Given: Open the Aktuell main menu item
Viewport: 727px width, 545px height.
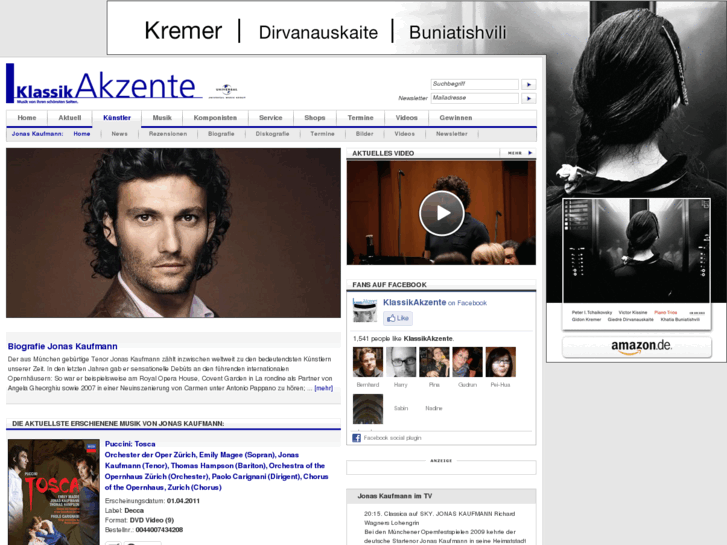Looking at the screenshot, I should (70, 118).
